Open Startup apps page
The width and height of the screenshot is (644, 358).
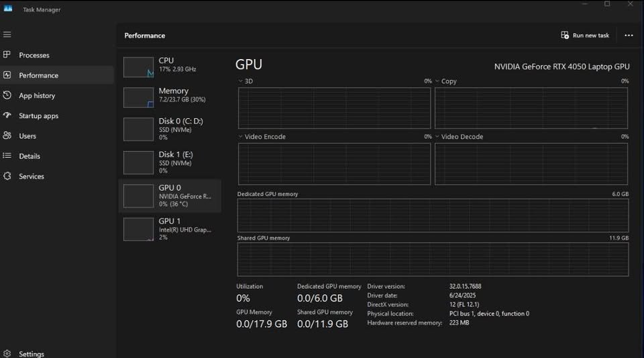coord(39,116)
